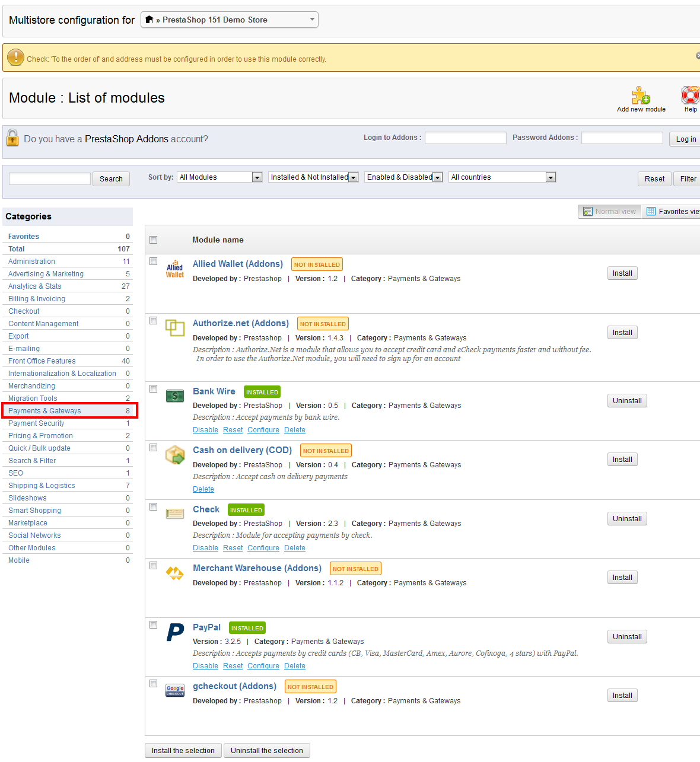700x762 pixels.
Task: Click the PayPal module logo icon
Action: click(175, 632)
